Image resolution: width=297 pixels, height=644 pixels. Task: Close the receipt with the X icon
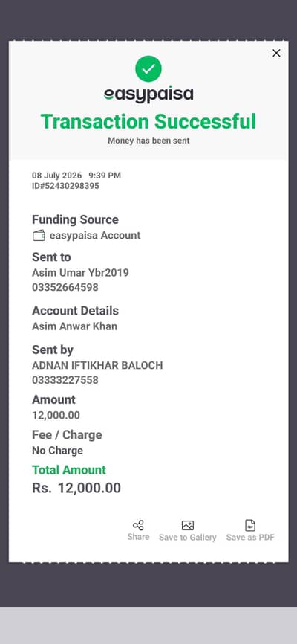(x=276, y=53)
